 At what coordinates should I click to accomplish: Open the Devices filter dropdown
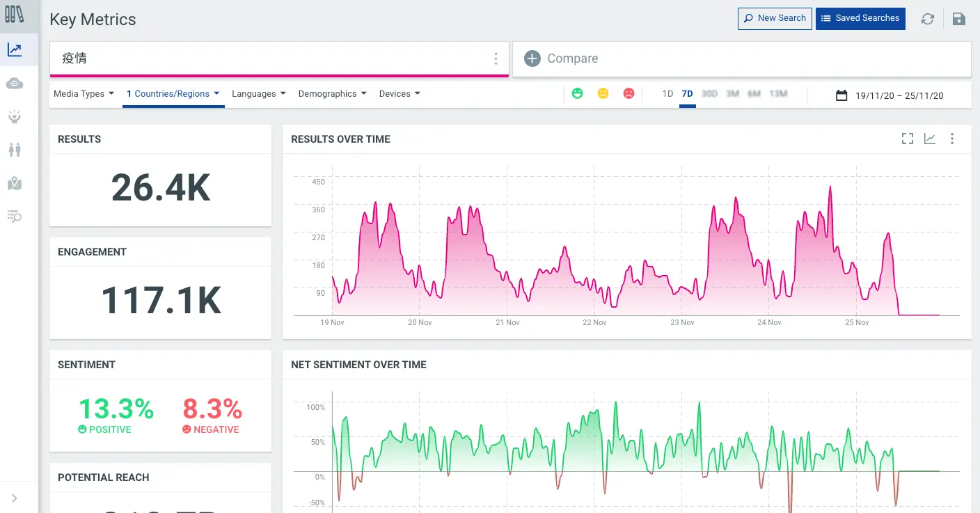coord(400,94)
